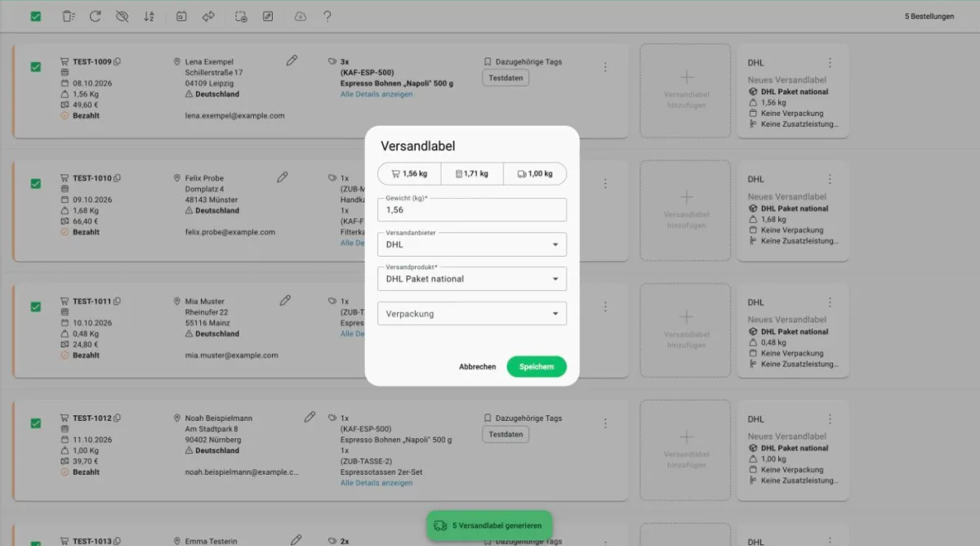Click the edit note icon in the toolbar
980x546 pixels.
tap(268, 16)
